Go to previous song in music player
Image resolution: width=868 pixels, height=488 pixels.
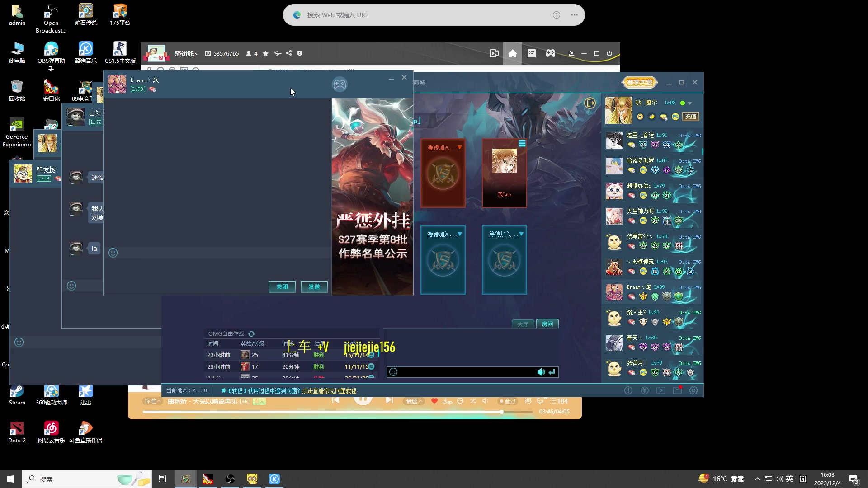(x=335, y=400)
